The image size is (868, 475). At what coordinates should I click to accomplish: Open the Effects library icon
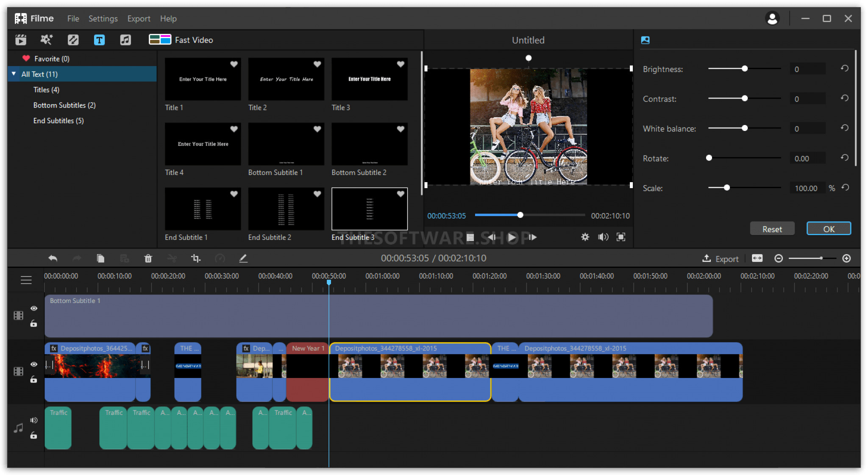pyautogui.click(x=46, y=40)
